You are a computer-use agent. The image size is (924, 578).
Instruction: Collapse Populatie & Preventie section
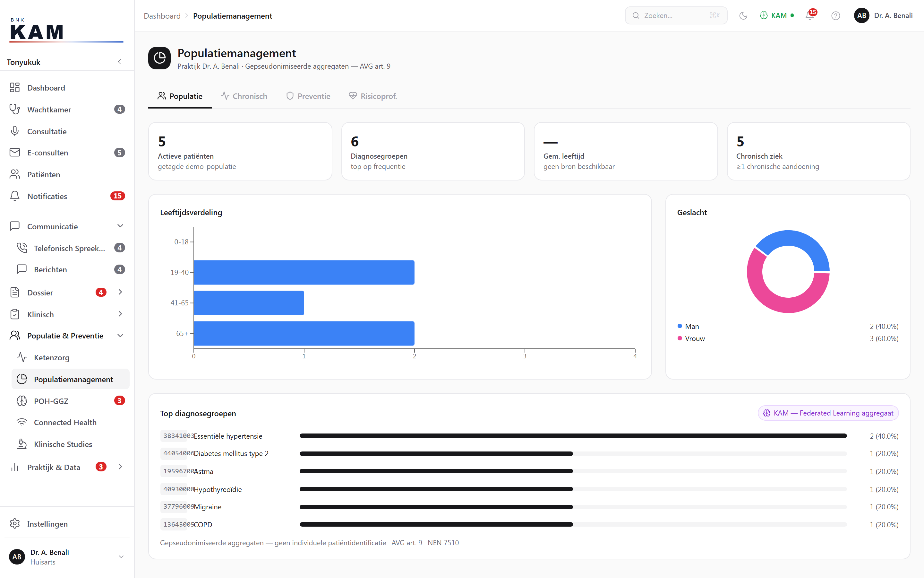point(120,335)
